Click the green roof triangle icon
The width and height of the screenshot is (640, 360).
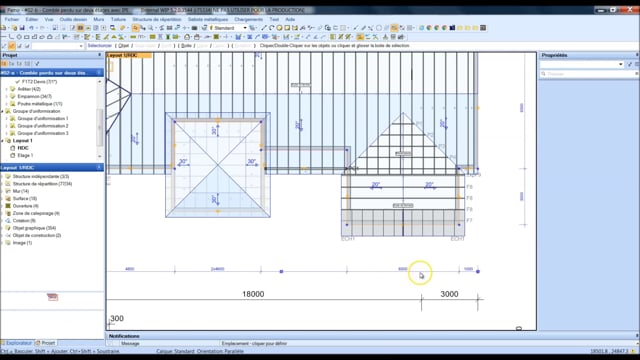(x=114, y=37)
